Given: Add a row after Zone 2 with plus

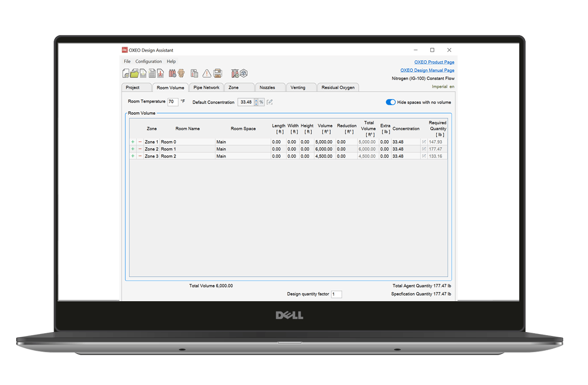Looking at the screenshot, I should click(x=132, y=149).
